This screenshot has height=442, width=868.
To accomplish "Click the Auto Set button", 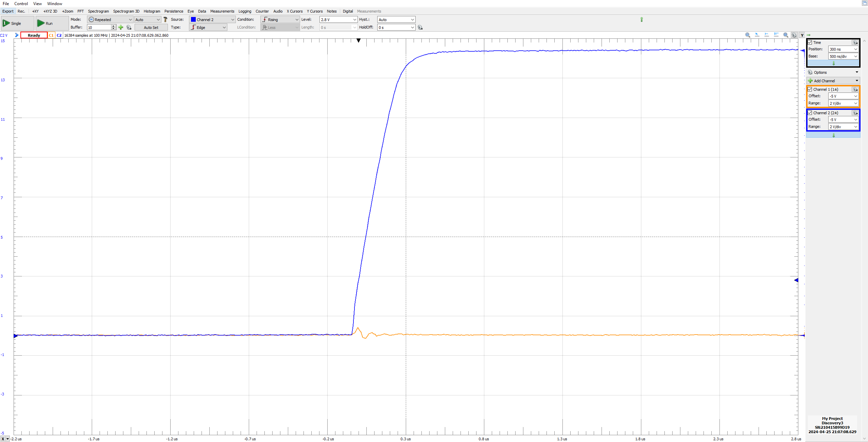I will (x=151, y=27).
